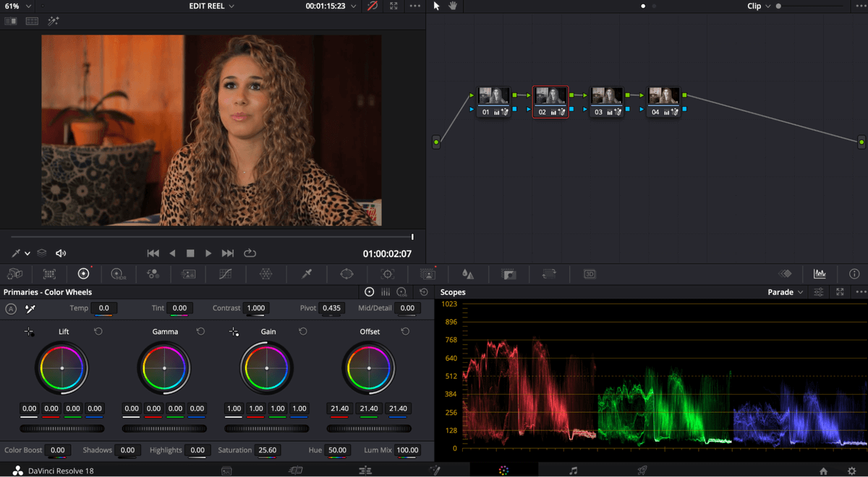The image size is (868, 477).
Task: Mute audio with speaker icon
Action: click(61, 253)
